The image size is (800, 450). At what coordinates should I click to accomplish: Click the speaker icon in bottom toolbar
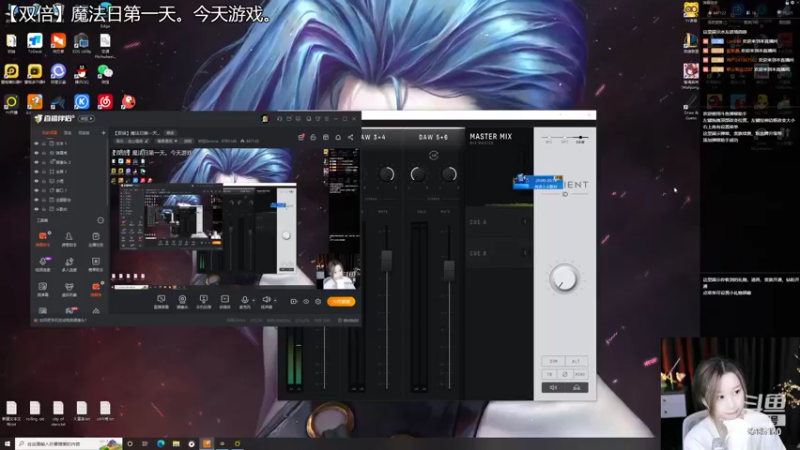(x=266, y=299)
